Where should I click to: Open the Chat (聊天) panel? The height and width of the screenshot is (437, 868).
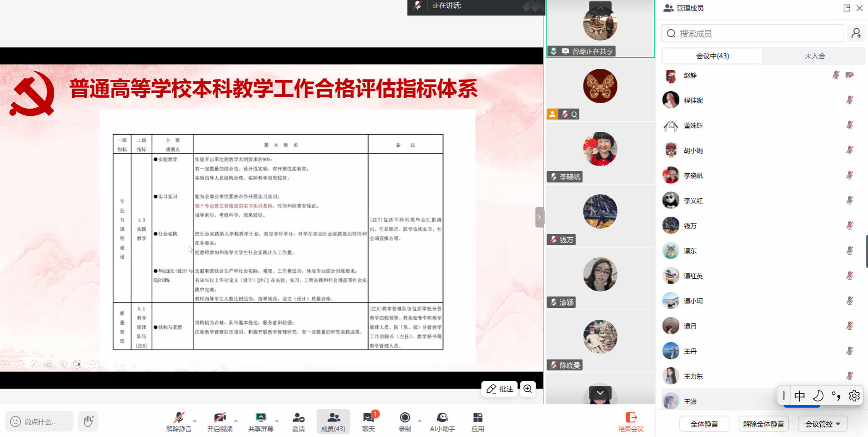pos(368,421)
